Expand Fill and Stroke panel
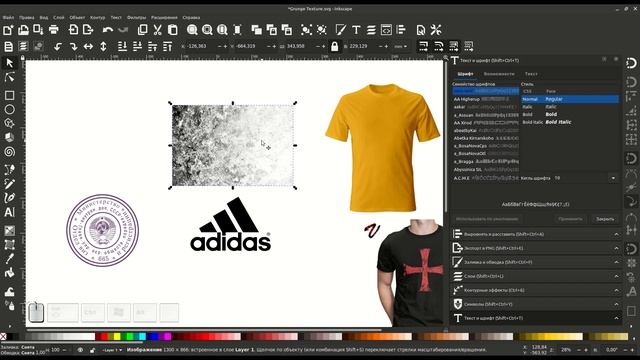The image size is (640, 360). [536, 262]
